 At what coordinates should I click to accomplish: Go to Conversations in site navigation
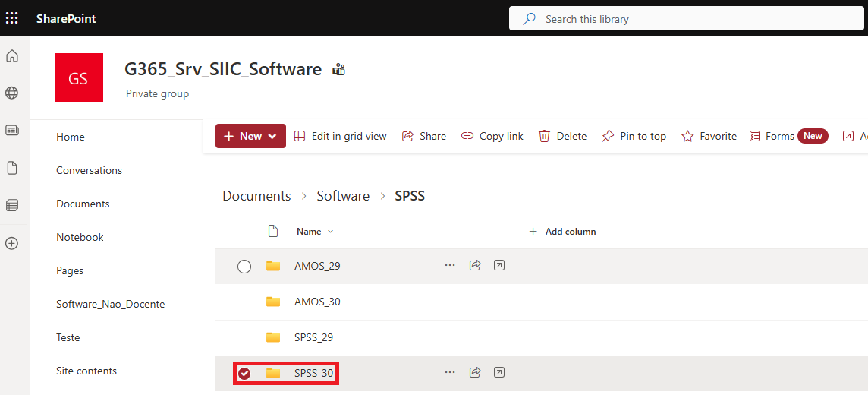[89, 170]
